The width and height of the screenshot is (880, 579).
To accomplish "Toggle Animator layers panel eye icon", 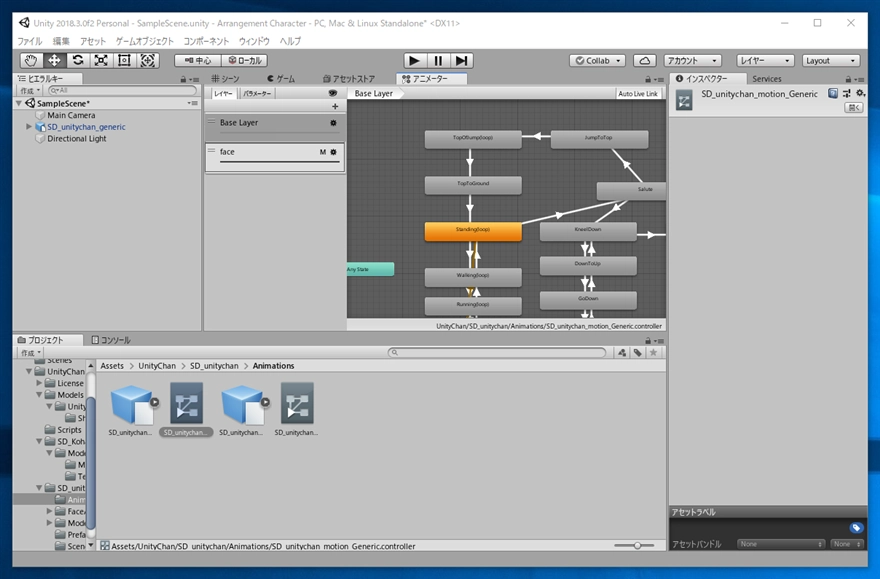I will (x=333, y=93).
